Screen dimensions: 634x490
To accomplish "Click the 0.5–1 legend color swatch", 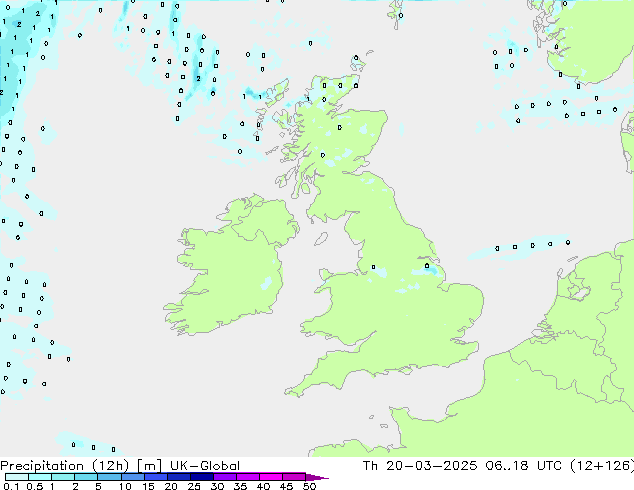I will point(40,477).
